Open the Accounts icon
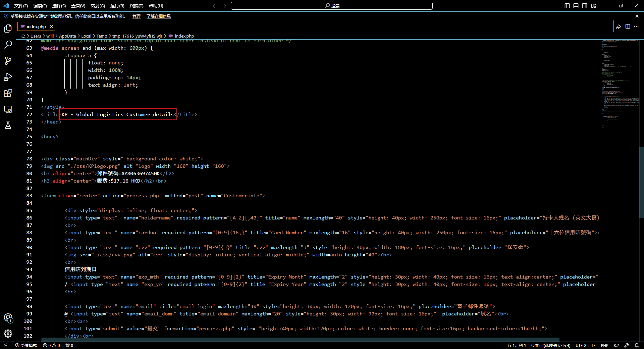 (8, 318)
